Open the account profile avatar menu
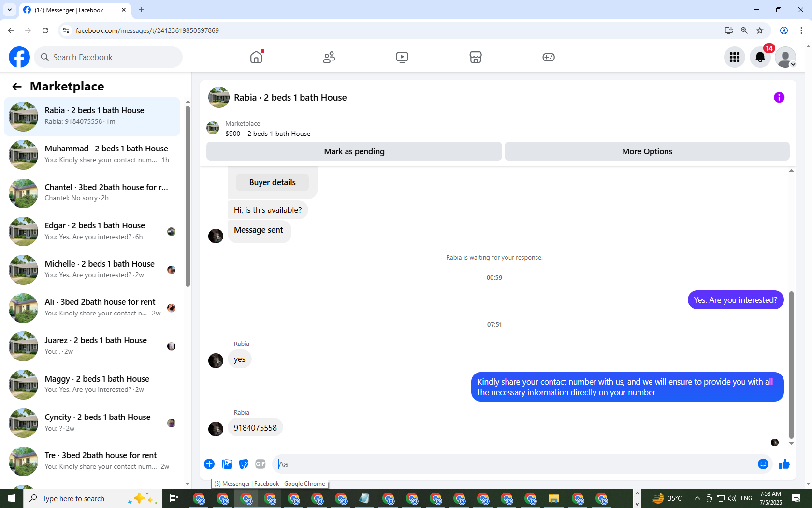The image size is (812, 508). point(785,57)
